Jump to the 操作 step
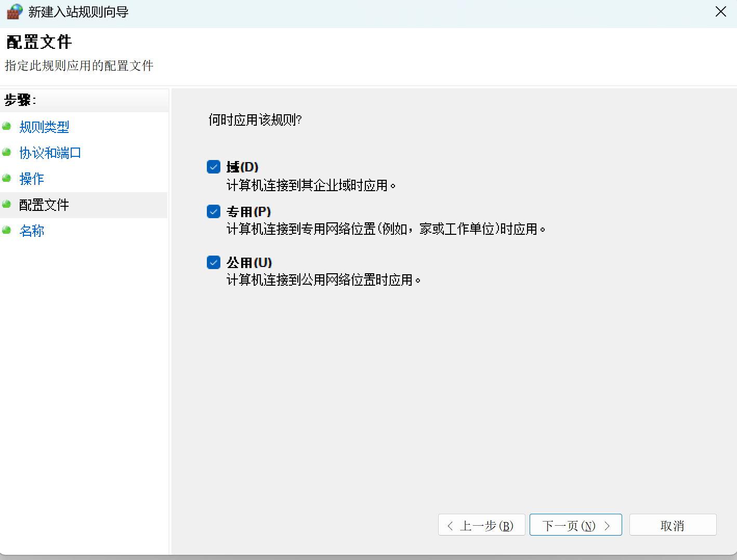 point(32,179)
